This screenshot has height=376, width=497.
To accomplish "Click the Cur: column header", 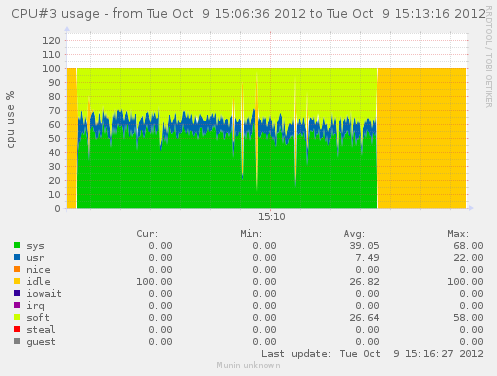I will point(147,234).
